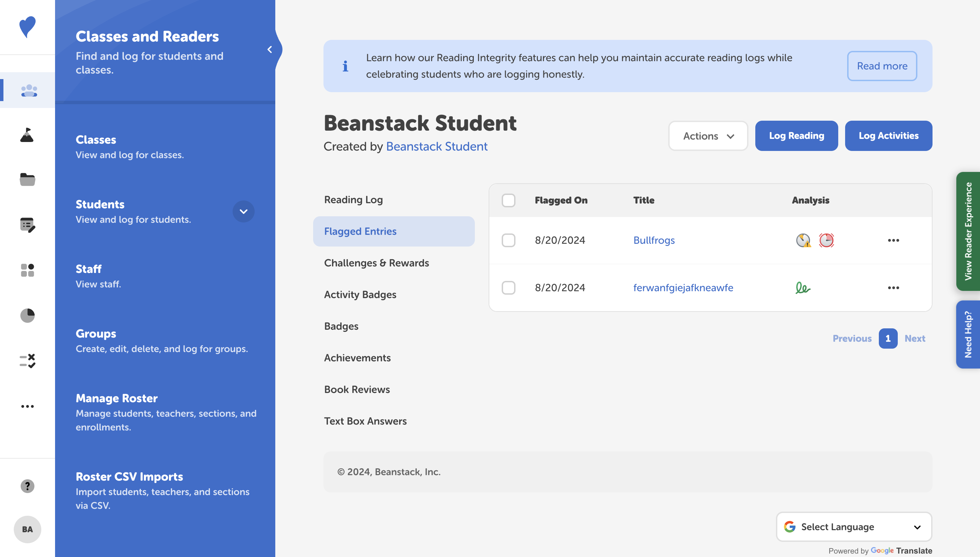Screen dimensions: 980x557
Task: Click the Read more button
Action: (x=882, y=66)
